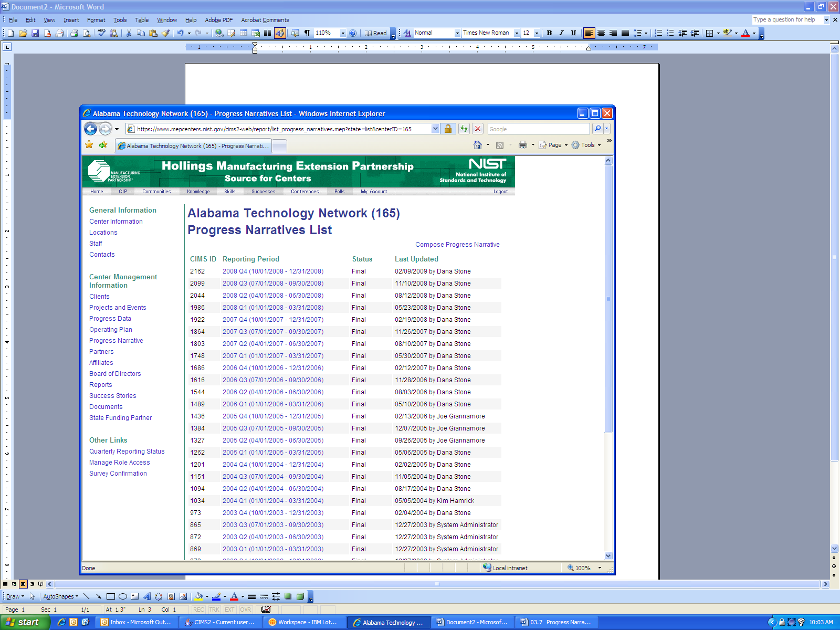The height and width of the screenshot is (630, 840).
Task: Open the Times New Roman font dropdown
Action: pyautogui.click(x=517, y=33)
